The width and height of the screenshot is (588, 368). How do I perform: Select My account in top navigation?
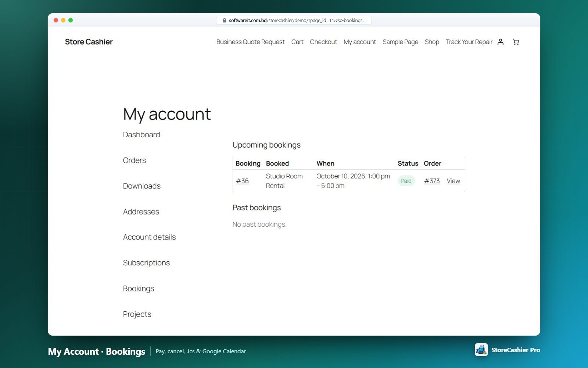click(360, 42)
